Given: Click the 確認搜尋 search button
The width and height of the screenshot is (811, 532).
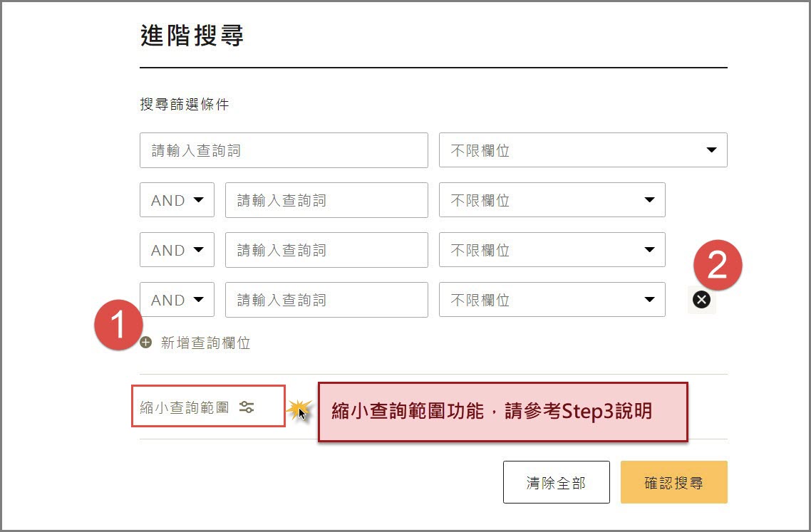Looking at the screenshot, I should coord(673,482).
